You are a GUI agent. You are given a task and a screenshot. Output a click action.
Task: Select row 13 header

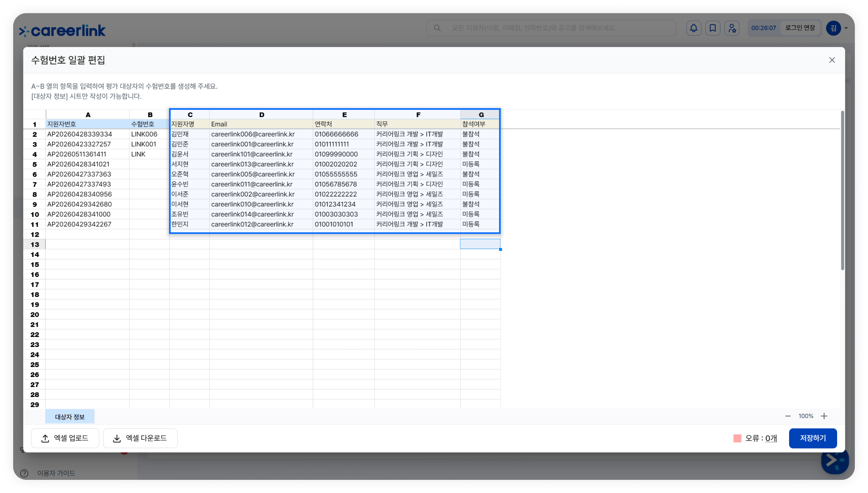(35, 244)
